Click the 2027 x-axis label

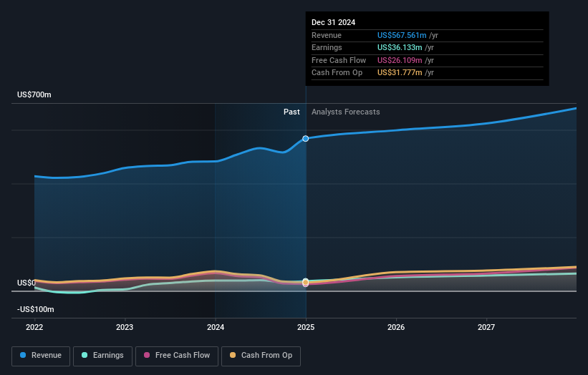486,327
